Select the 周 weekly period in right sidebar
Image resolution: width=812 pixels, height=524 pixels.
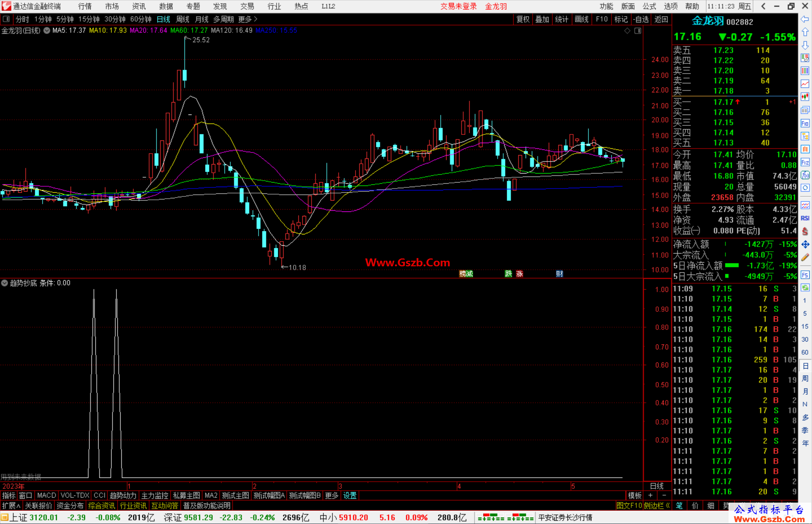pyautogui.click(x=805, y=379)
